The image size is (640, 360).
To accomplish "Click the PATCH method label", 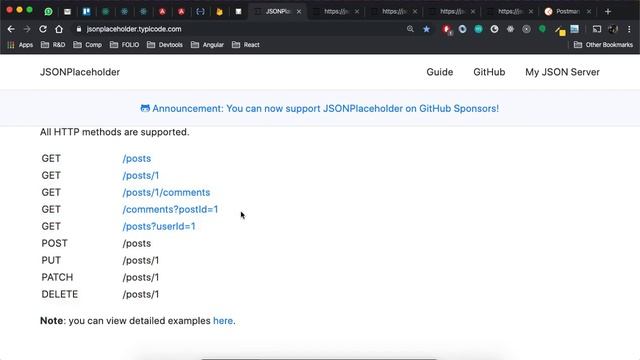I will pos(57,278).
